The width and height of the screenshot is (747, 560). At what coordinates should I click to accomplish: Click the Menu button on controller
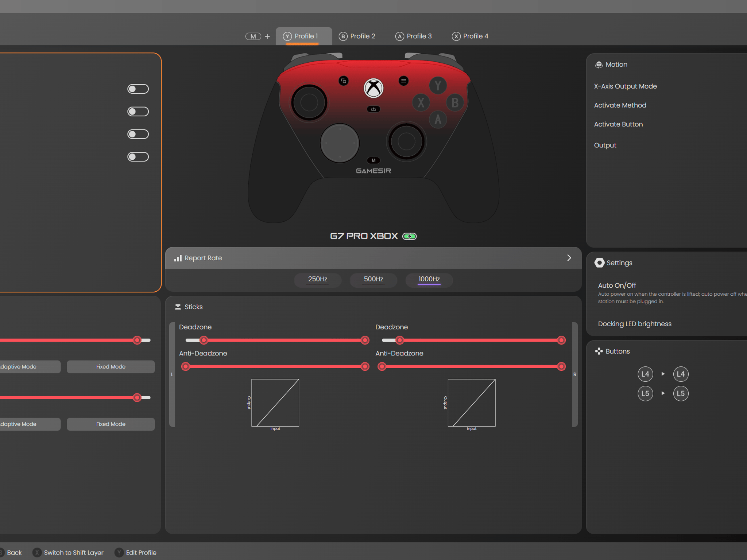[403, 81]
